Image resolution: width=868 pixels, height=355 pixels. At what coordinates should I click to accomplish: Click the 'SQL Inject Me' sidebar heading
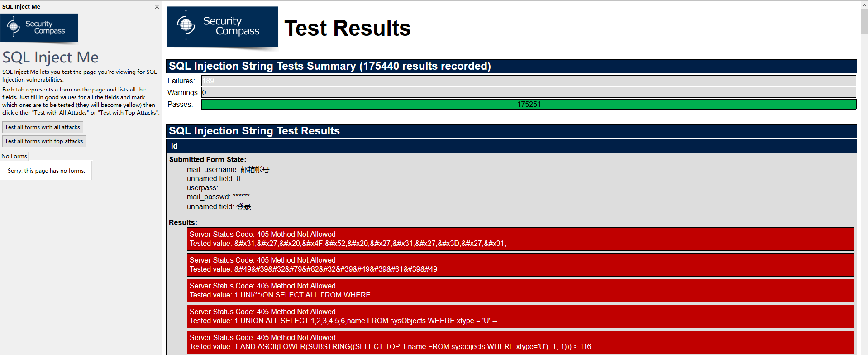[51, 58]
